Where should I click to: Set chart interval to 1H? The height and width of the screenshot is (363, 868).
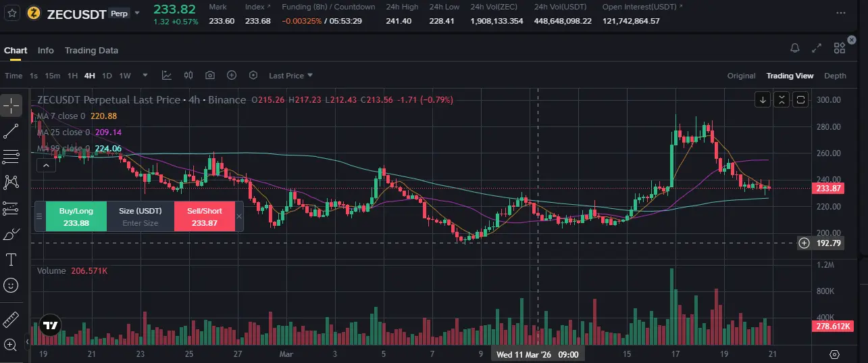pyautogui.click(x=72, y=76)
